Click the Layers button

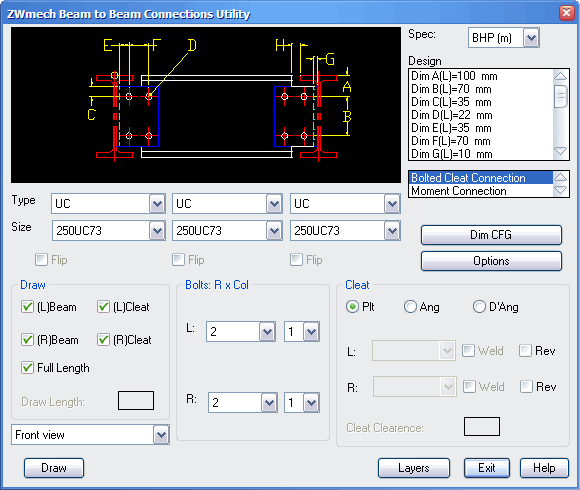click(x=414, y=468)
